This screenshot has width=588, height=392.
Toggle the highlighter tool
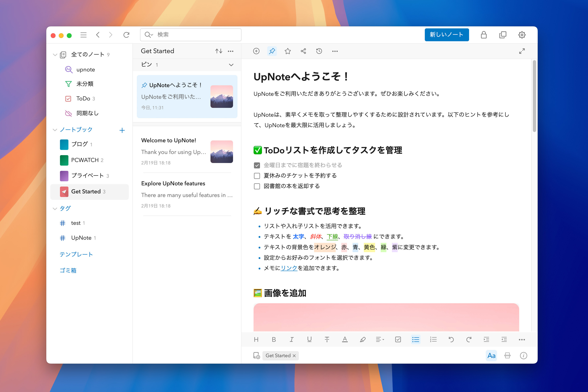(362, 339)
